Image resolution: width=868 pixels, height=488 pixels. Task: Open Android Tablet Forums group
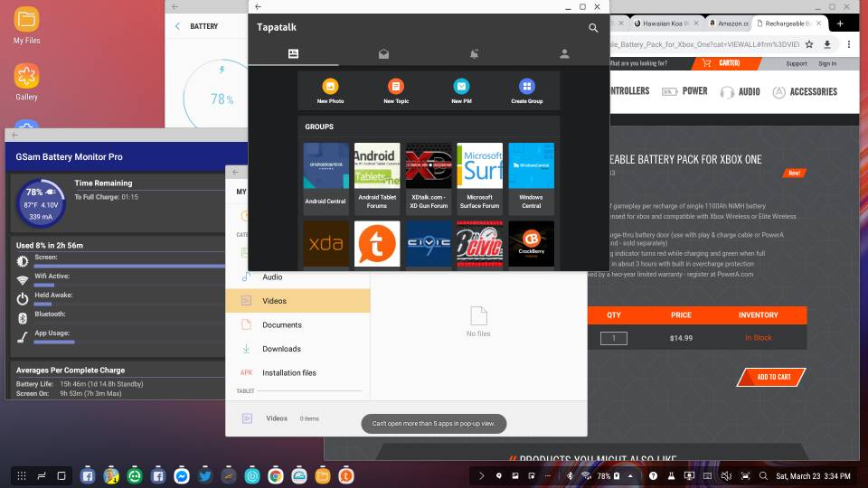pyautogui.click(x=377, y=178)
